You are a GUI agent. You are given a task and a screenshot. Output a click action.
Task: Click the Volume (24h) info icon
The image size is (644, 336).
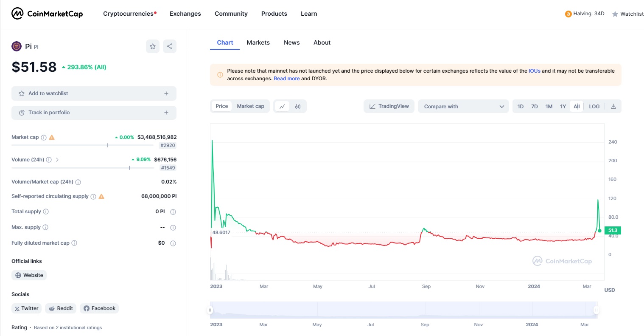pos(49,160)
